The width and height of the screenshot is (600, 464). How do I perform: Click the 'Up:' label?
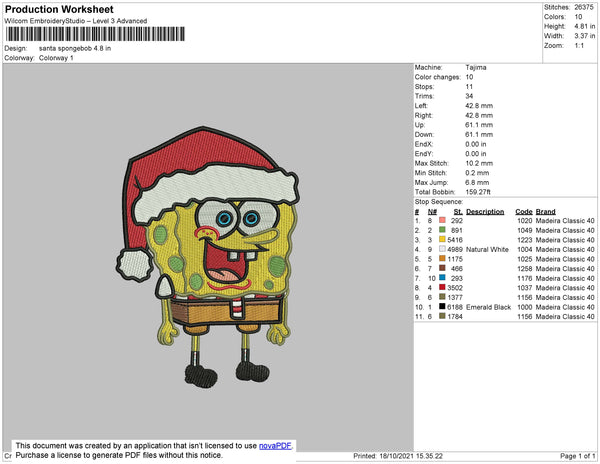(x=420, y=125)
